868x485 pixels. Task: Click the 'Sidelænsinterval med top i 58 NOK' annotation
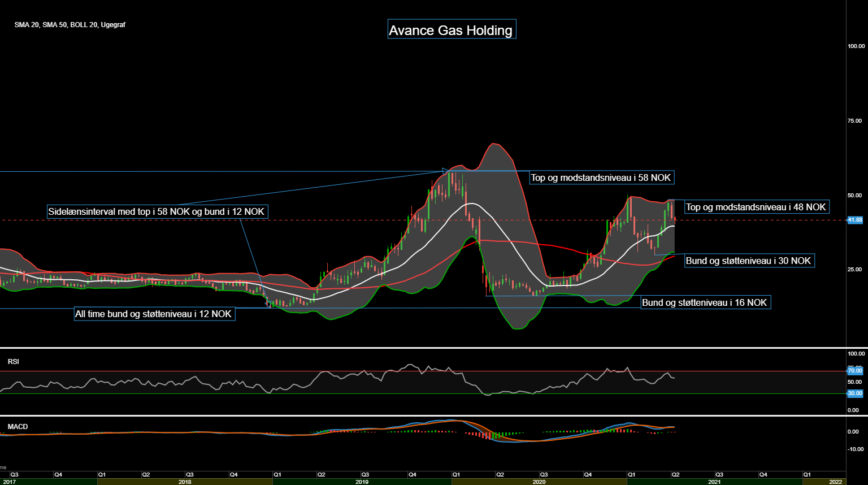pos(157,211)
